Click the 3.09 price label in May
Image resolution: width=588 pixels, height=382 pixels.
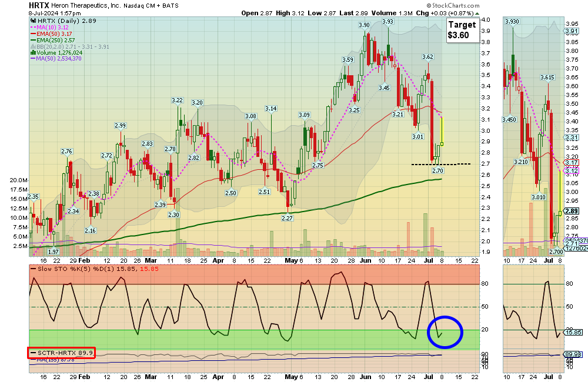[x=304, y=115]
